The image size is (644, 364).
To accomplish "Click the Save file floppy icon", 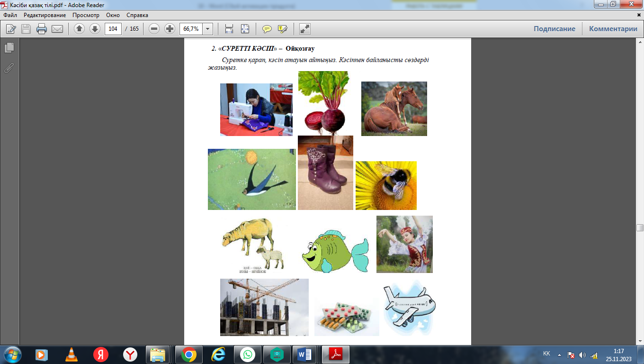I will coord(26,29).
